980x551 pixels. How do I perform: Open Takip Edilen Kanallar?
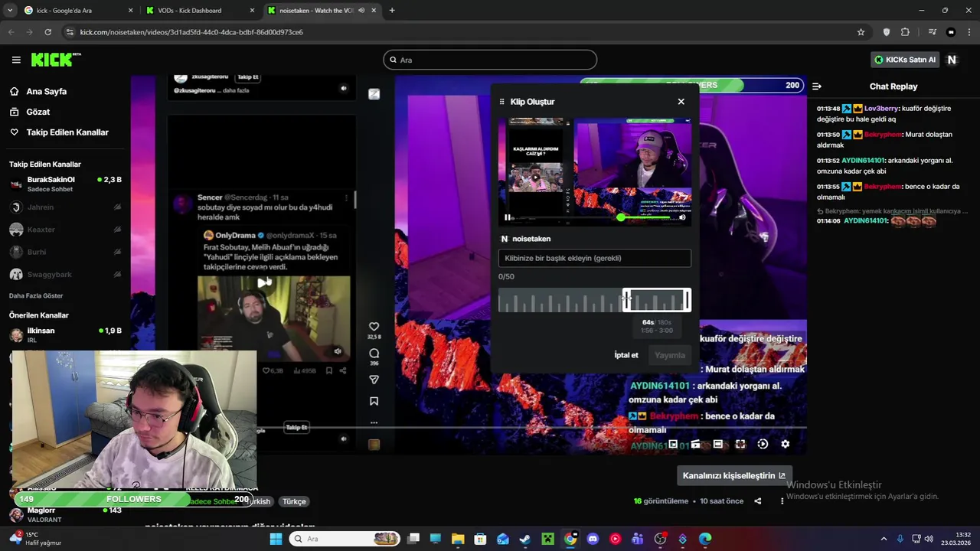67,132
